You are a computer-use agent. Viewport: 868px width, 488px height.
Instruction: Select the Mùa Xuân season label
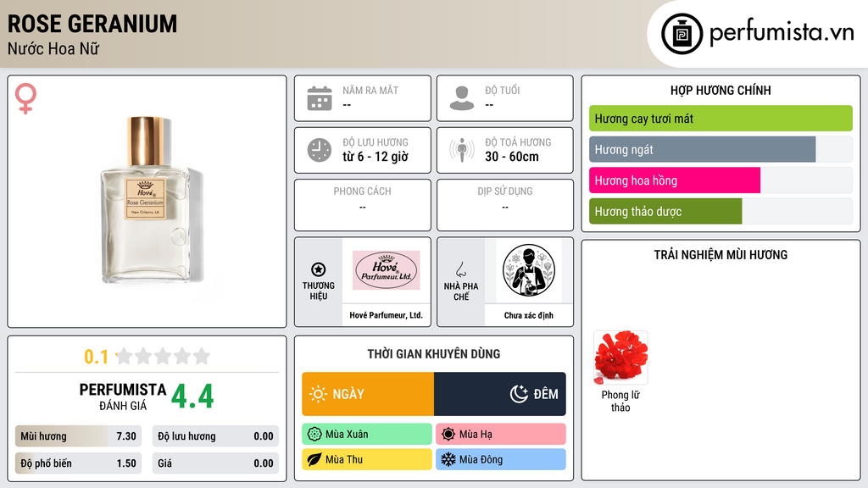(367, 435)
